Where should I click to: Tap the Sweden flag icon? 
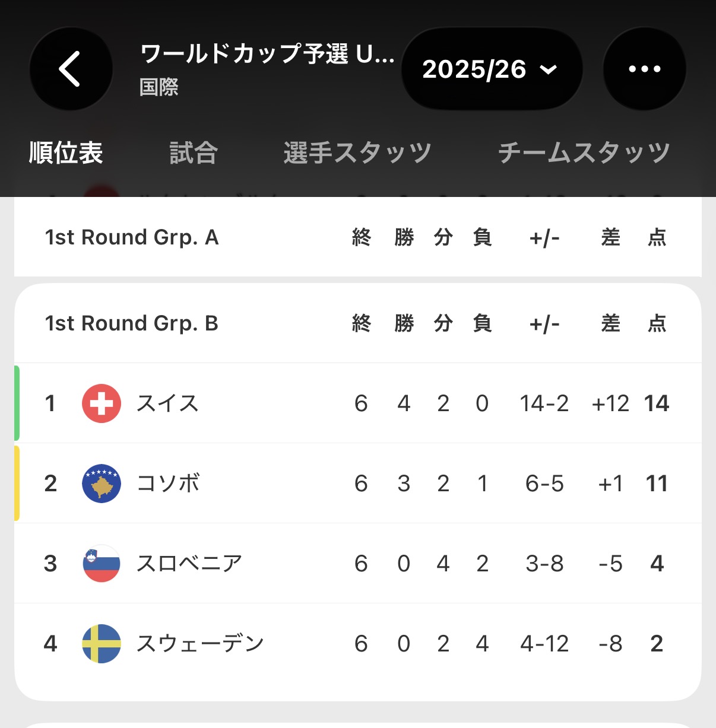click(x=102, y=644)
